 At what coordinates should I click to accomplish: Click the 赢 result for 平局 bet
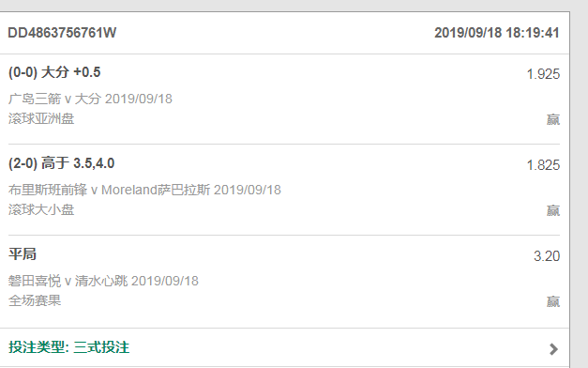point(552,301)
